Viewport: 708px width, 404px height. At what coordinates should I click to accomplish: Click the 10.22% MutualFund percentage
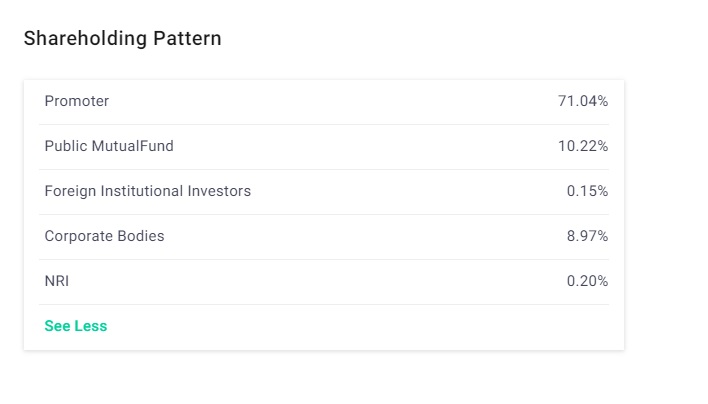pos(583,146)
